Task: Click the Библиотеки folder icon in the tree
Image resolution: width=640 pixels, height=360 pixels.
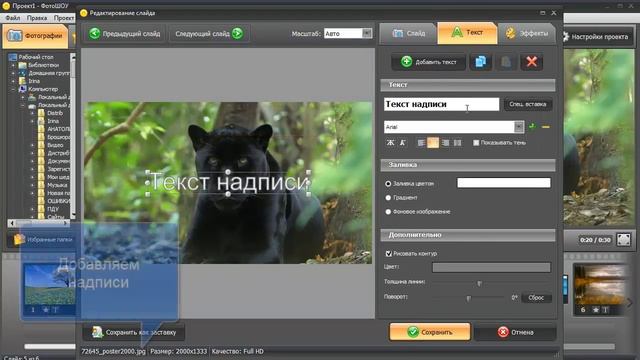Action: [x=23, y=65]
